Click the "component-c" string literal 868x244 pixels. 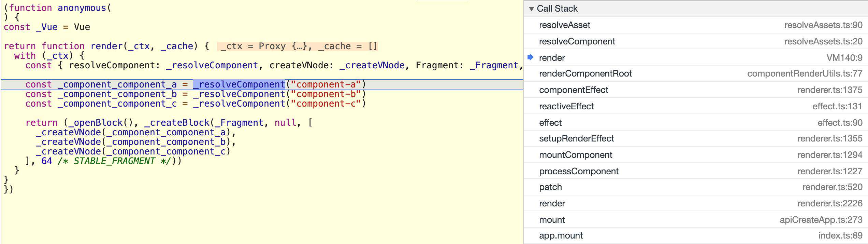click(x=325, y=104)
